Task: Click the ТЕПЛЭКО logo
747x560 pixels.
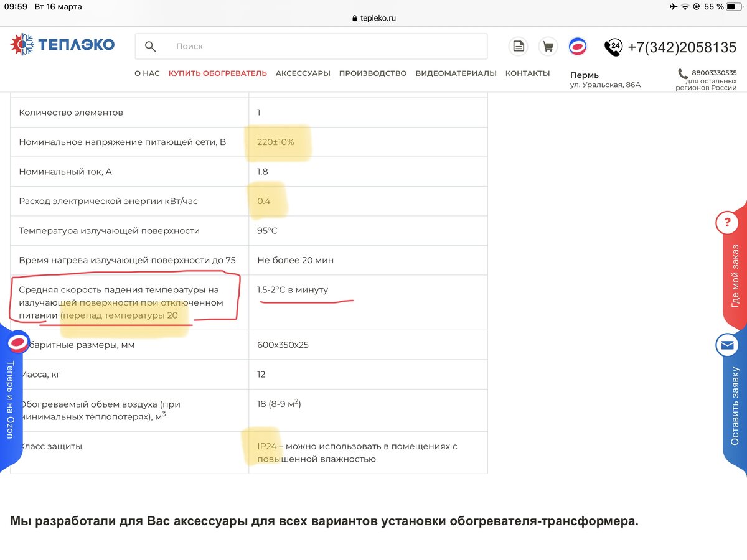Action: tap(62, 44)
